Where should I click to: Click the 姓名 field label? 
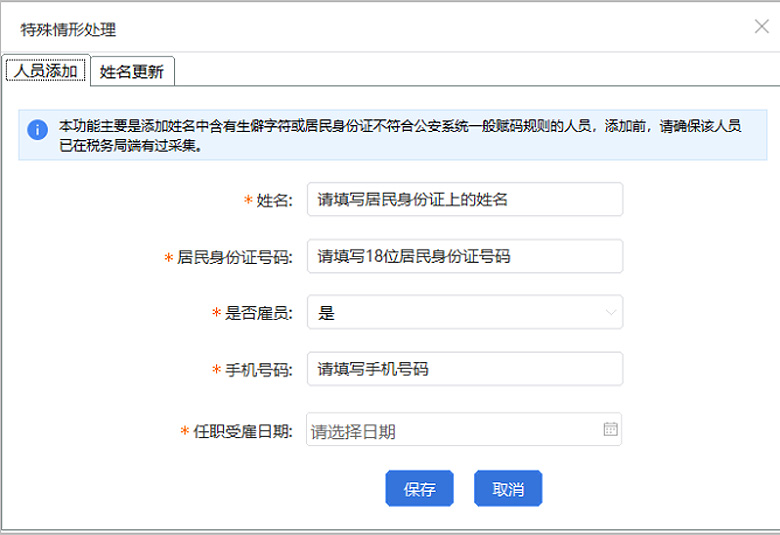[x=273, y=200]
